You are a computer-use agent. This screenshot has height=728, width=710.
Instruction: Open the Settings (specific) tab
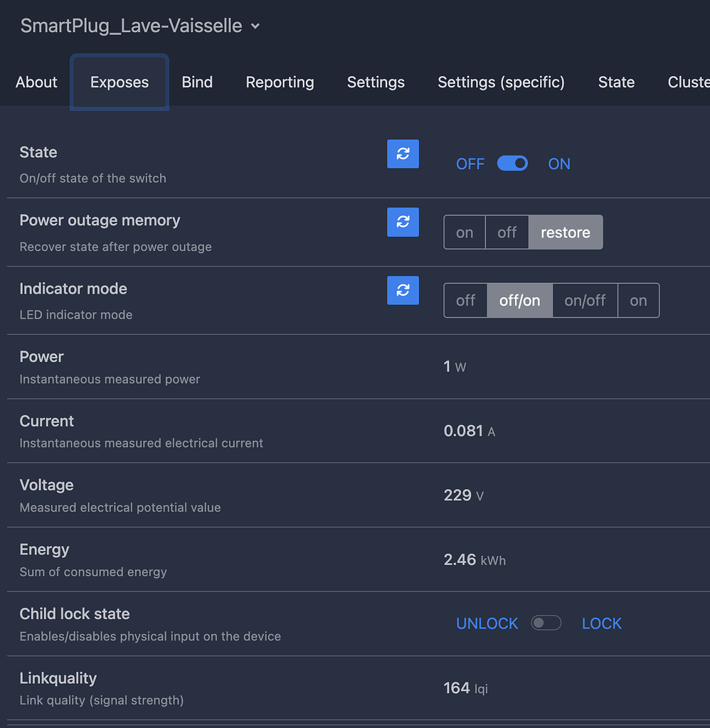tap(501, 82)
